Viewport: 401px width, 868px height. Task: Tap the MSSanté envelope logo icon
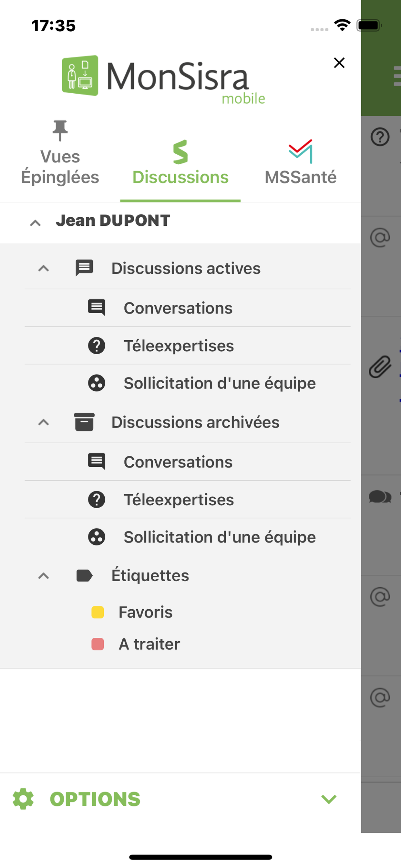click(x=301, y=151)
